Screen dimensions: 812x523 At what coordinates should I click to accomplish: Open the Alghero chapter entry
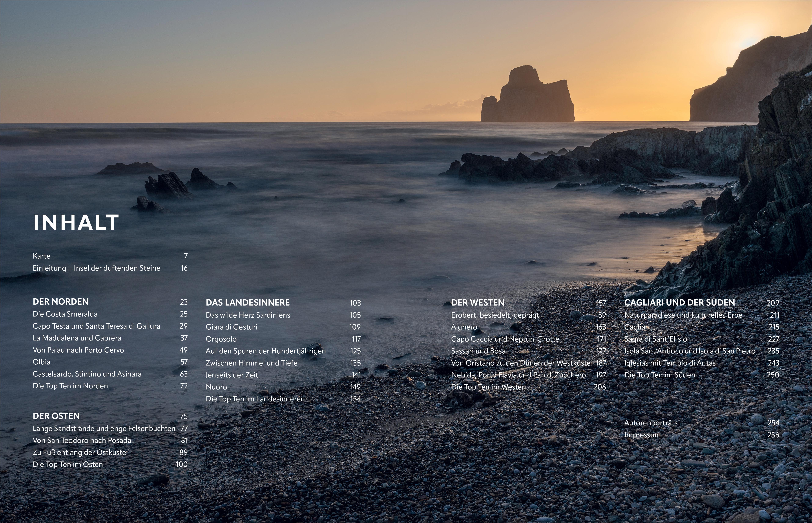click(x=464, y=327)
